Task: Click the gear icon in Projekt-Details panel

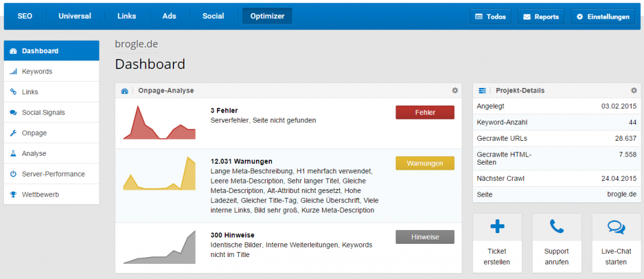Action: coord(634,90)
